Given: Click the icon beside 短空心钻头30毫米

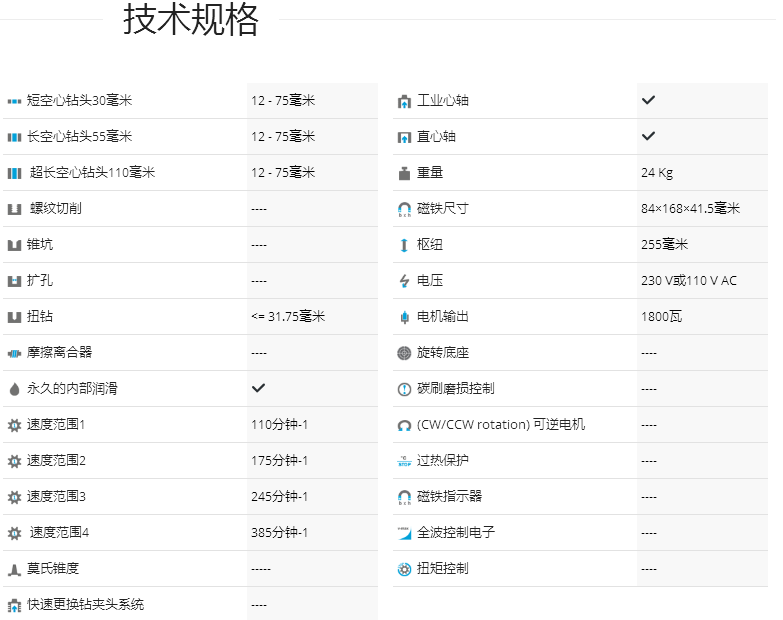Looking at the screenshot, I should [x=14, y=101].
